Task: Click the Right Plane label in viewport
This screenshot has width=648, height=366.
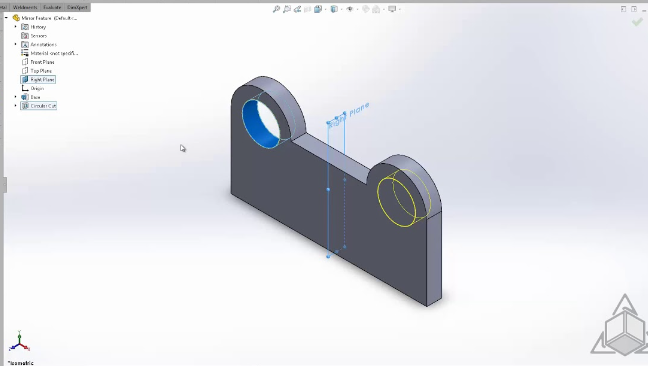Action: (349, 114)
